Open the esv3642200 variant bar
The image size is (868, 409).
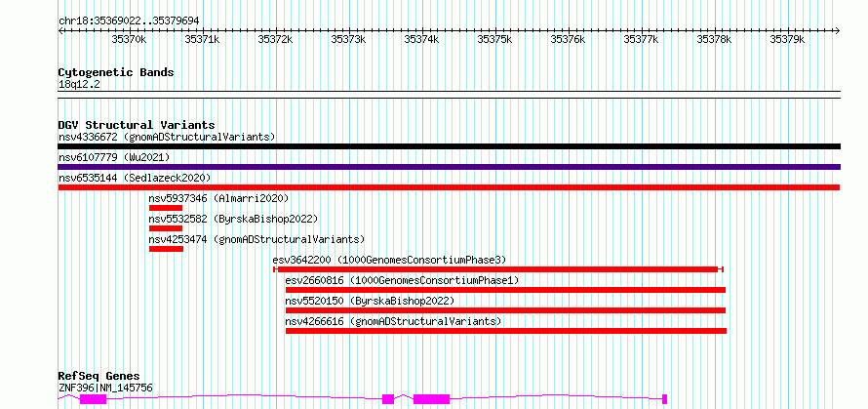498,269
